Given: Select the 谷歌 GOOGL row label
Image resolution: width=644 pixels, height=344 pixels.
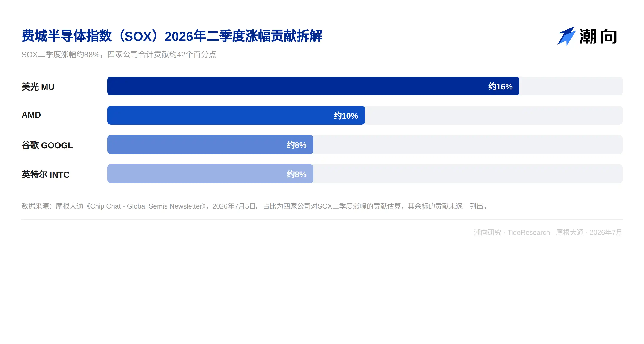Looking at the screenshot, I should (x=47, y=145).
